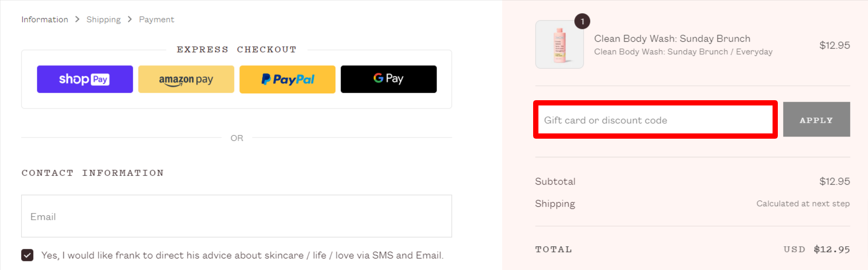Click the Shop Pay logo icon

click(x=84, y=79)
